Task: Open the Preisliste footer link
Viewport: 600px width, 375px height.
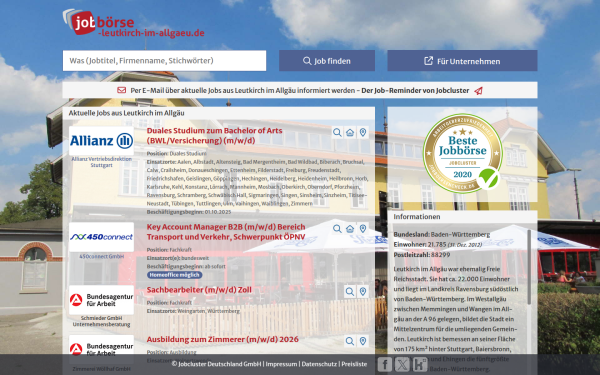Action: [354, 364]
